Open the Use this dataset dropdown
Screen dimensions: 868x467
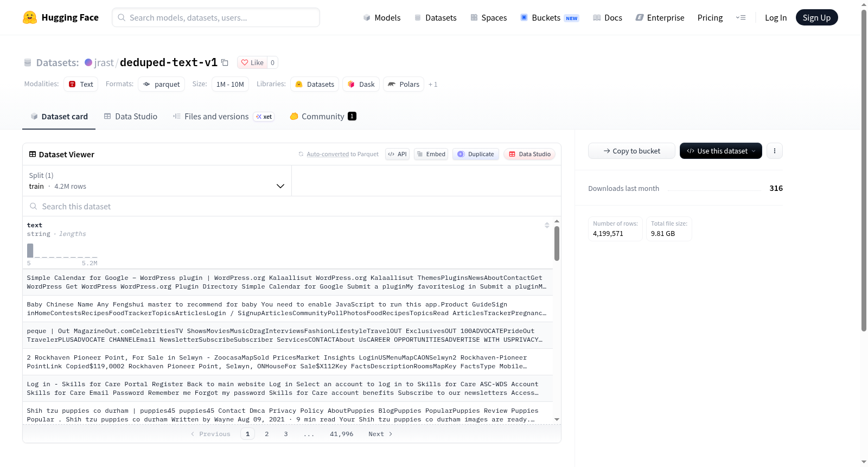click(x=720, y=151)
